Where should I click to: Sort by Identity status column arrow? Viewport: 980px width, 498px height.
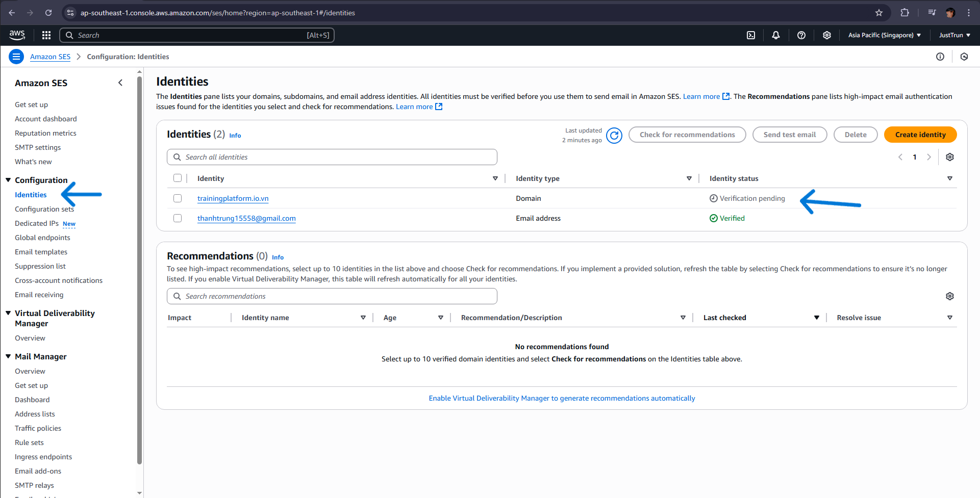949,178
